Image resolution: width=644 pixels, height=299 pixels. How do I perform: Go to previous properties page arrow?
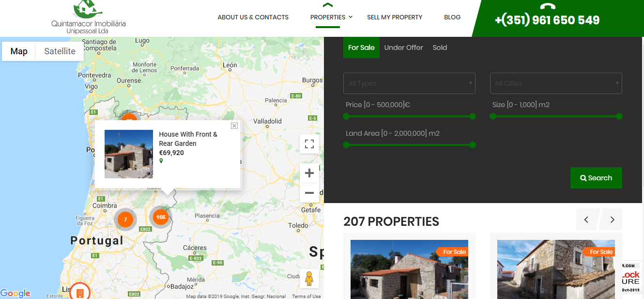(586, 220)
